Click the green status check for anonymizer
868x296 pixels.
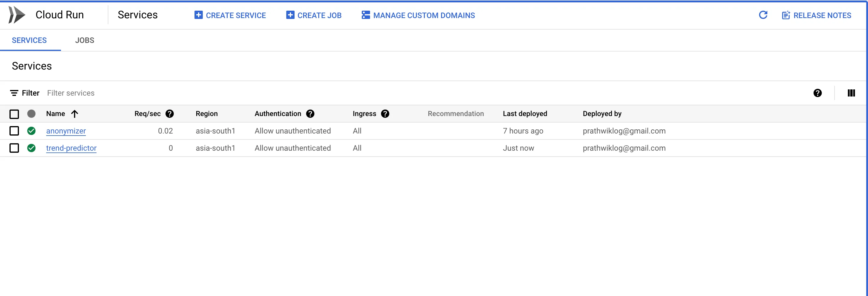31,131
